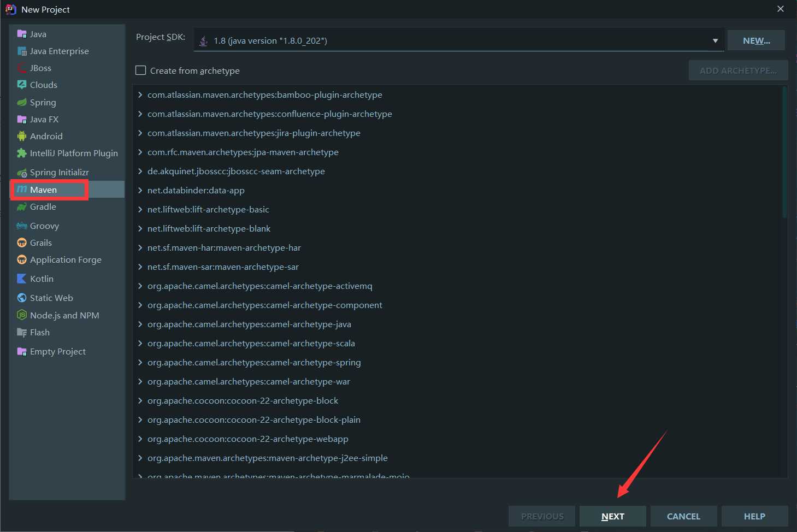797x532 pixels.
Task: Click the IntelliJ Platform Plugin puzzle icon
Action: (x=22, y=153)
